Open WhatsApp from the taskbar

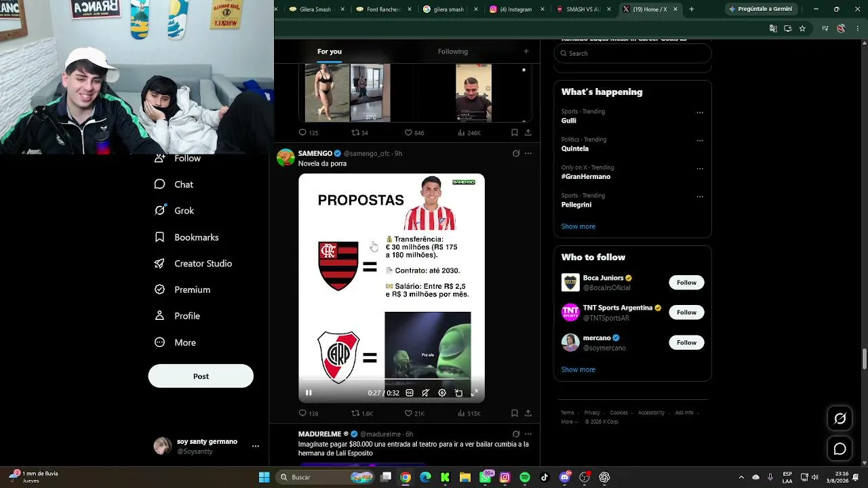coord(485,477)
